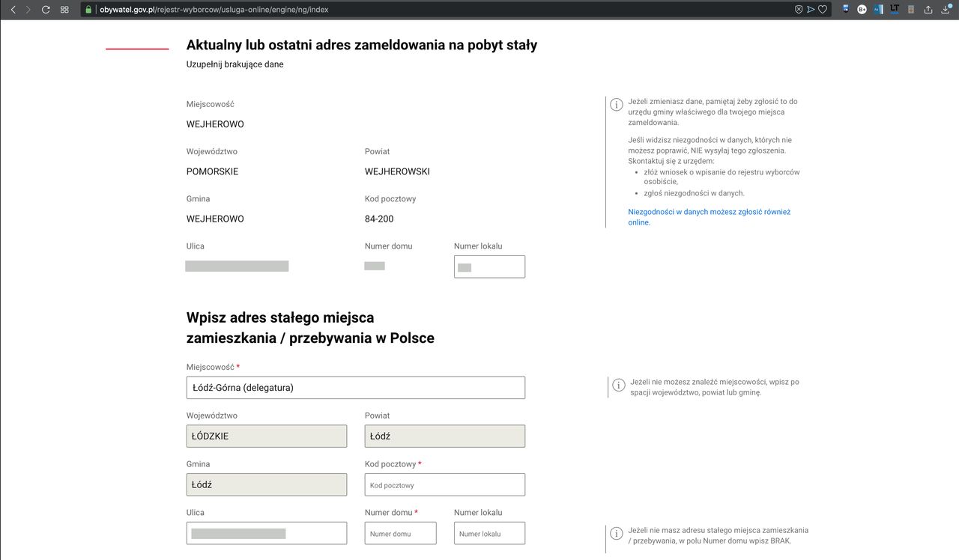
Task: Click the browser back arrow
Action: click(x=13, y=10)
